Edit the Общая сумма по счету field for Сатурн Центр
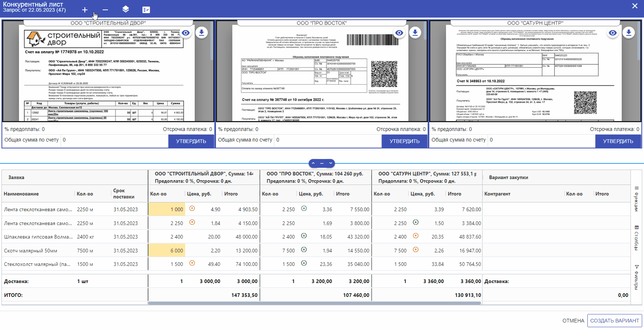The height and width of the screenshot is (329, 644). tap(541, 140)
